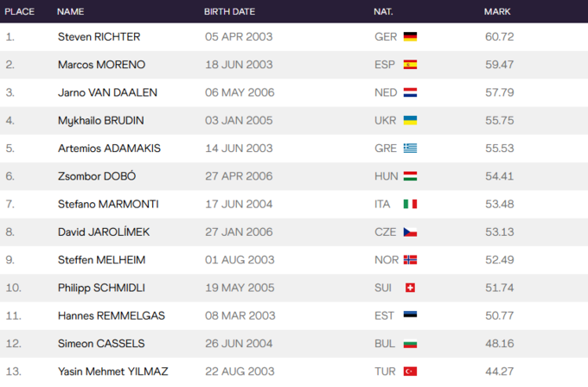The width and height of the screenshot is (588, 387).
Task: Click the MARK column header
Action: [497, 11]
